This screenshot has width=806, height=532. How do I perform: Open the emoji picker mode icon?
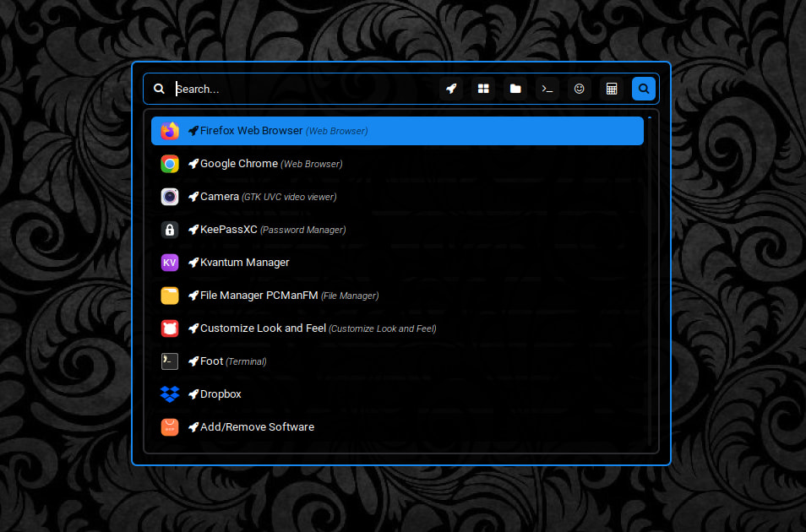click(x=580, y=89)
